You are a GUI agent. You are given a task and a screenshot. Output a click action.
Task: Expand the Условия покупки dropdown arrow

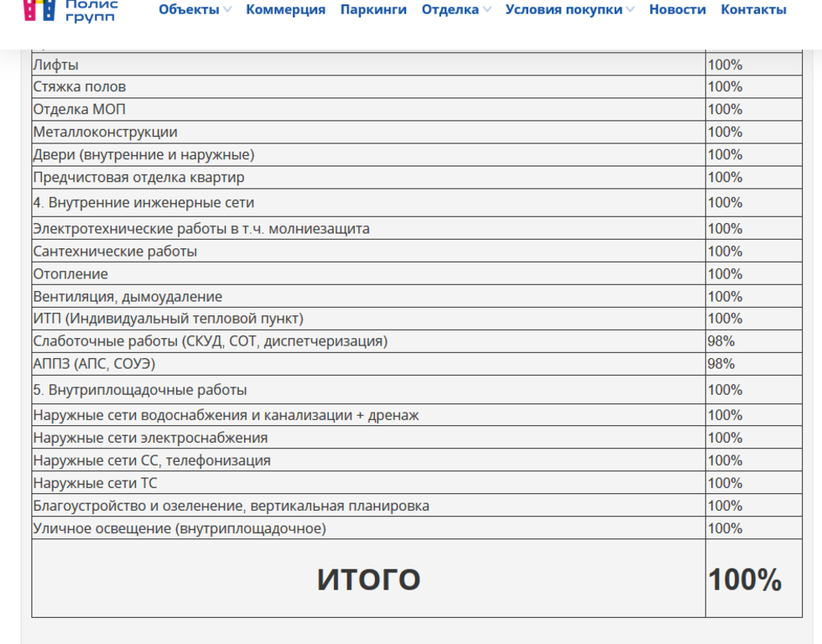point(630,9)
